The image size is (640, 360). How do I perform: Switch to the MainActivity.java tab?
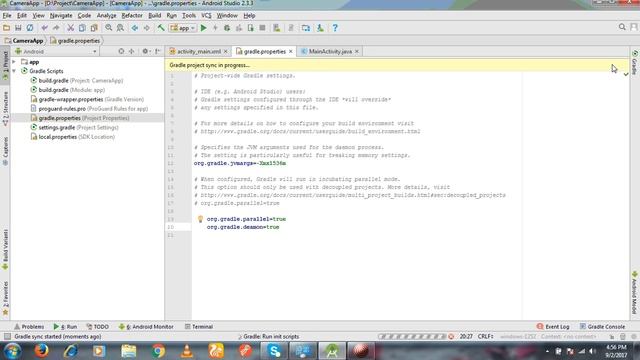(x=330, y=51)
